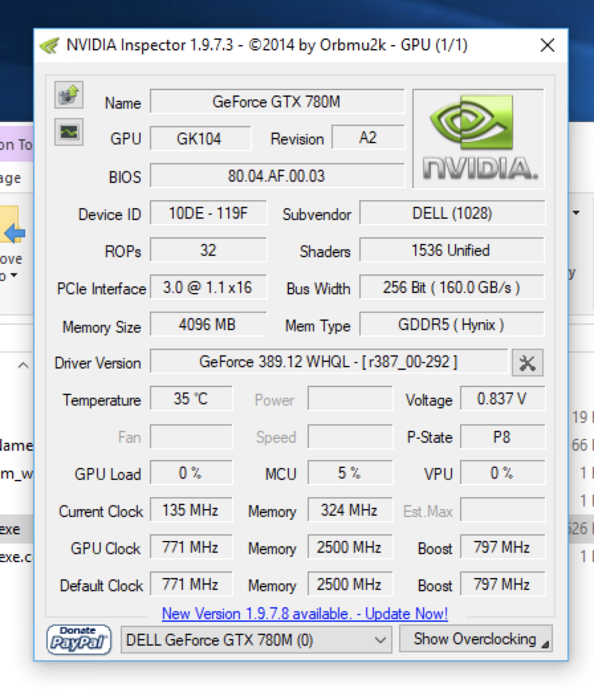Screen dimensions: 594x700
Task: Select the Shaders value 1536 Unified
Action: coord(452,250)
